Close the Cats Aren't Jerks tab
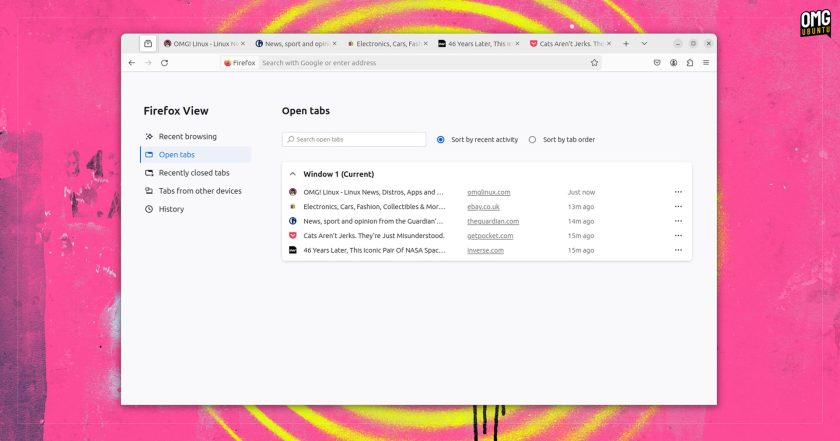This screenshot has height=441, width=840. 609,43
